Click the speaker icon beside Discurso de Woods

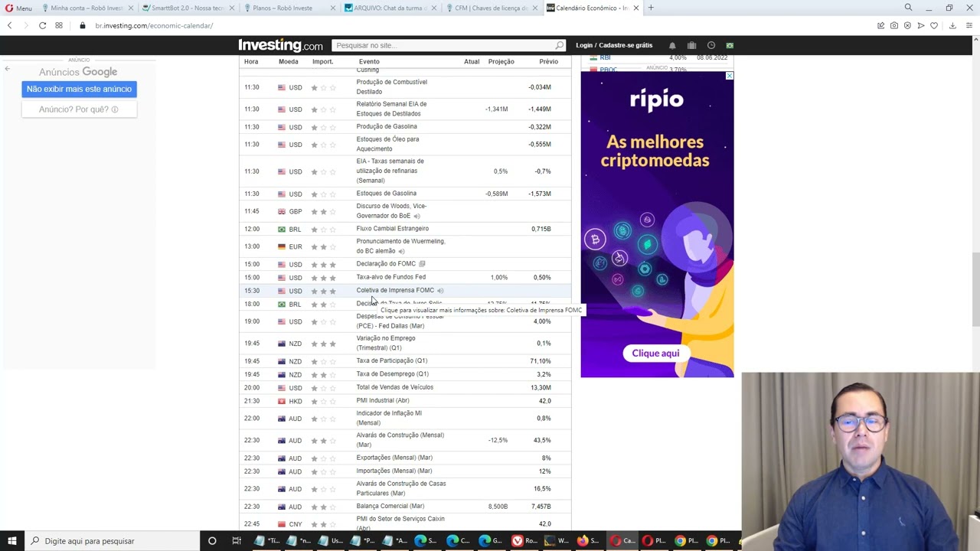pyautogui.click(x=416, y=216)
